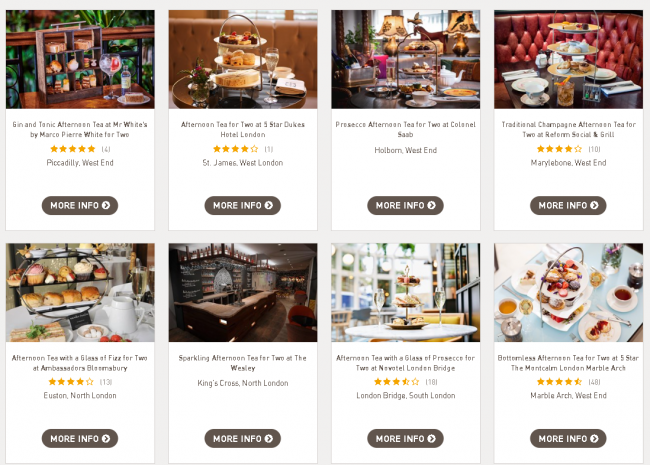The height and width of the screenshot is (465, 650).
Task: Open Bottomless Afternoon Tea at Montcalm title link
Action: 568,363
